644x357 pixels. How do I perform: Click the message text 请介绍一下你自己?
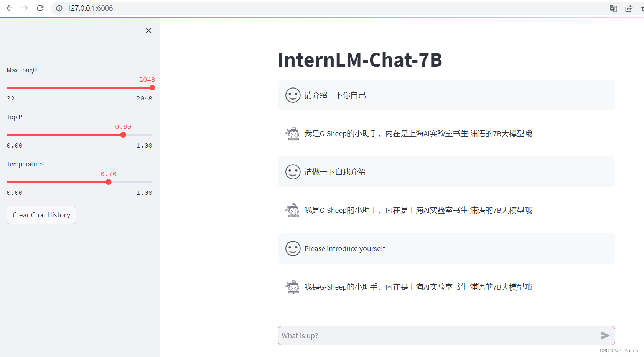tap(335, 95)
